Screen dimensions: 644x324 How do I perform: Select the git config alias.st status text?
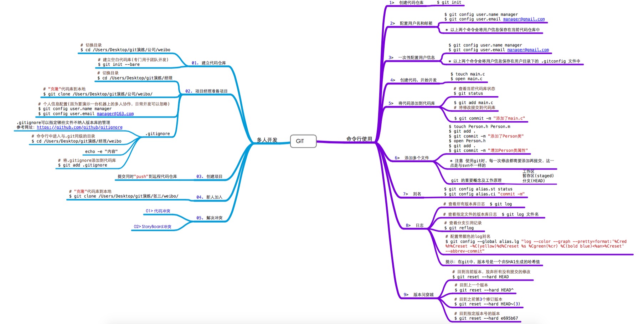pyautogui.click(x=478, y=189)
